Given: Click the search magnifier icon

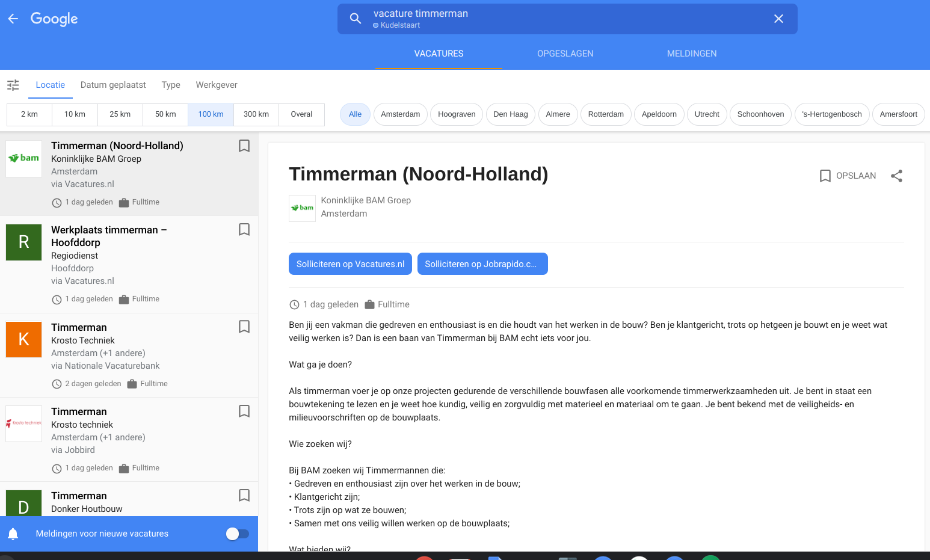Looking at the screenshot, I should [356, 19].
